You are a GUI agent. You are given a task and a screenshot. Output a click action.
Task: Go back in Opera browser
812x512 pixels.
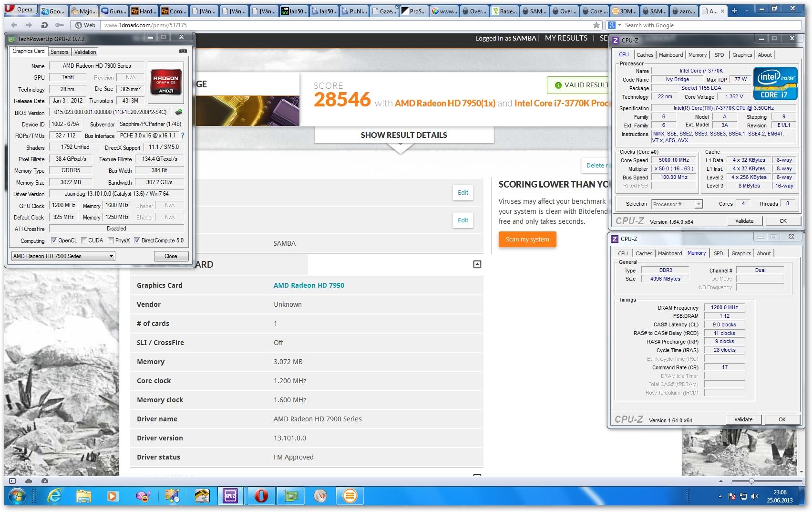14,25
